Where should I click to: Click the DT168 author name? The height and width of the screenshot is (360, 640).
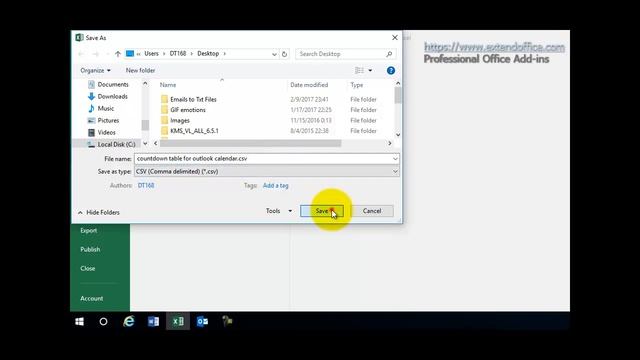click(x=146, y=185)
